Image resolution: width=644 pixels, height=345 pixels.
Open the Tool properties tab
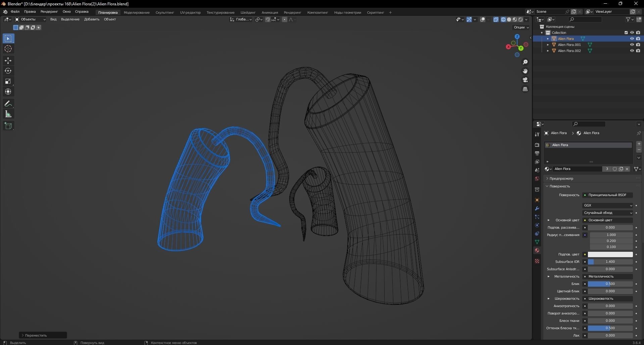coord(537,134)
